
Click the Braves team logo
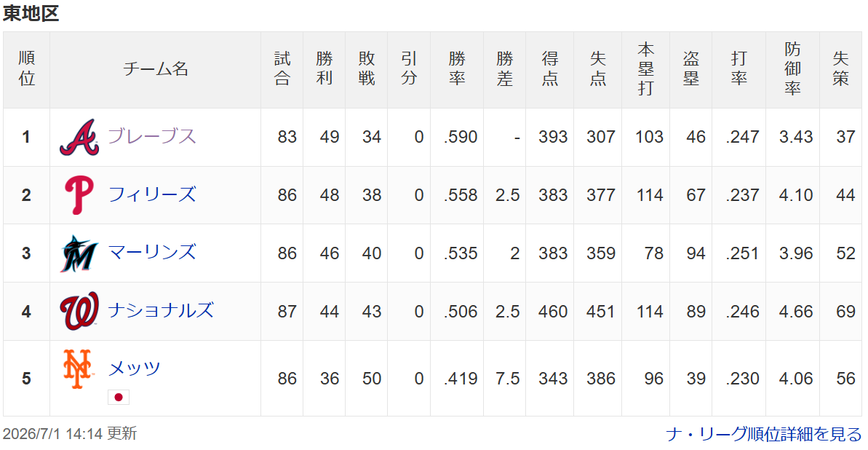click(x=79, y=137)
